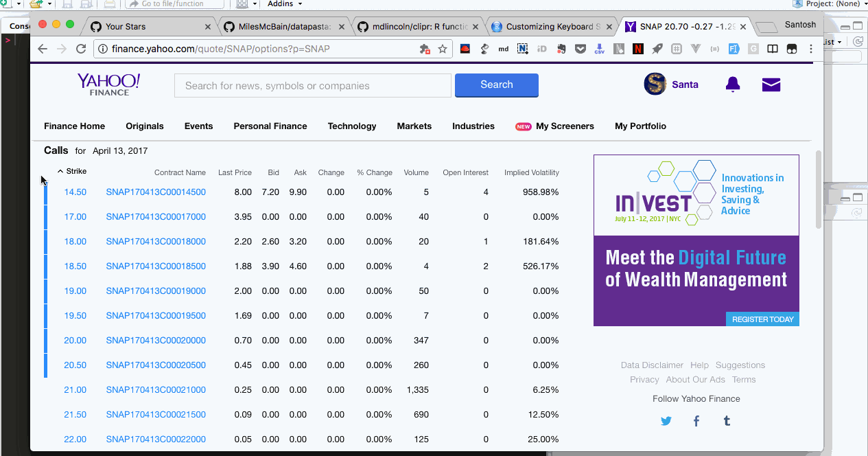Open Yahoo notifications bell
This screenshot has width=868, height=456.
click(x=733, y=84)
